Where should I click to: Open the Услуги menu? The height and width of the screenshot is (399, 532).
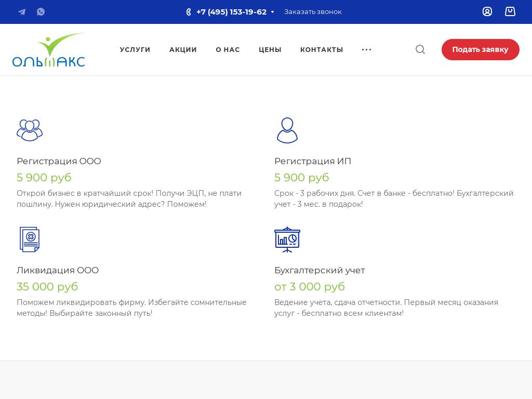click(x=135, y=49)
